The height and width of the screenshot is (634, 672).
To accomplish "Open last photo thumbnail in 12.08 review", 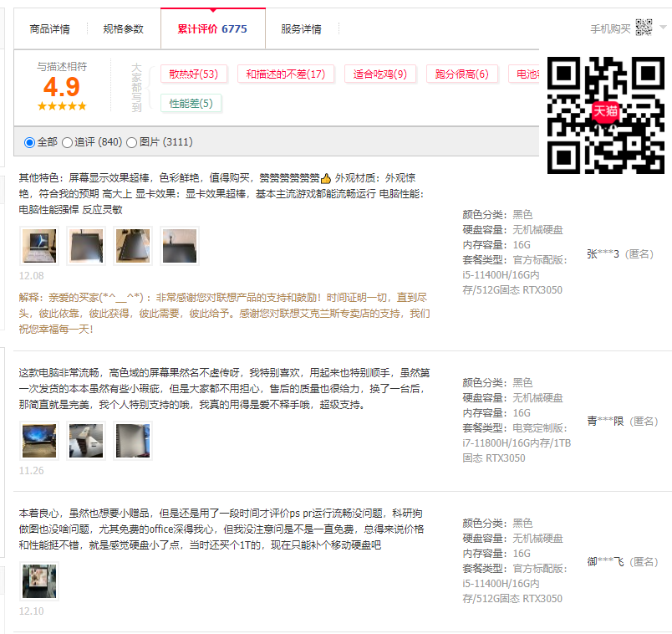I will 180,246.
